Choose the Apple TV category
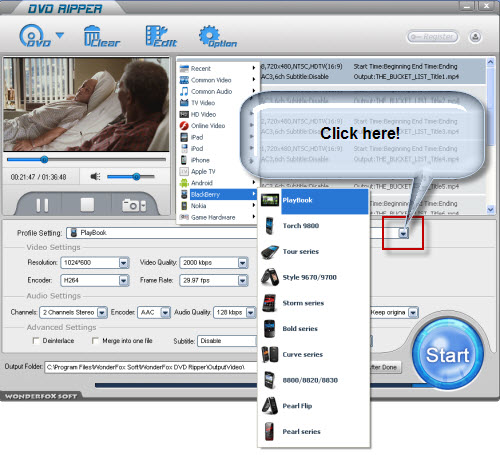The width and height of the screenshot is (500, 455). [217, 171]
